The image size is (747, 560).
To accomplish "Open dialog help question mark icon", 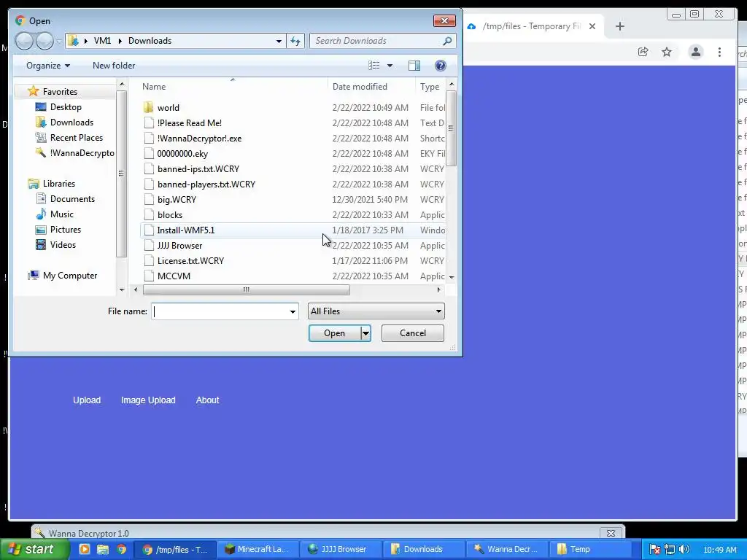I will (x=441, y=66).
